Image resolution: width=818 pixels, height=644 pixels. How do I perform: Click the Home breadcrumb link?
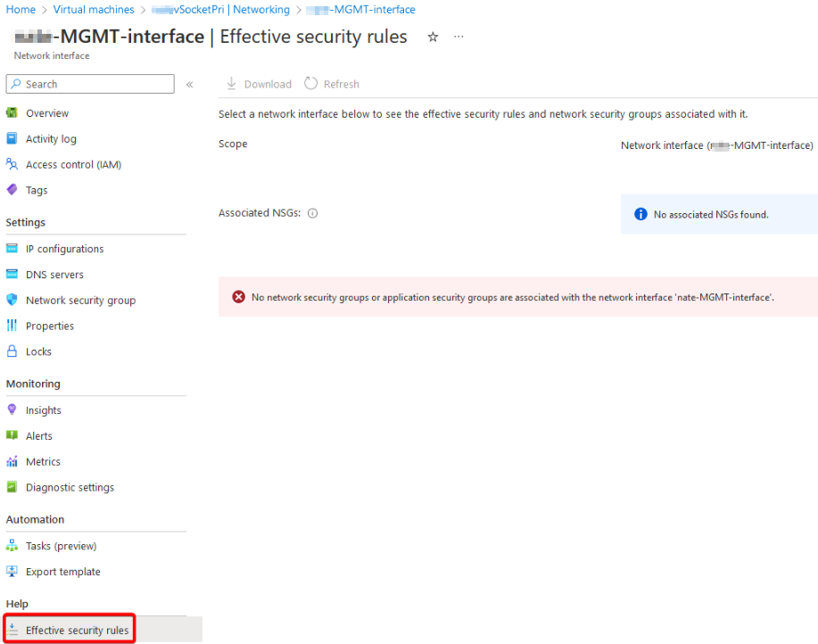coord(21,10)
